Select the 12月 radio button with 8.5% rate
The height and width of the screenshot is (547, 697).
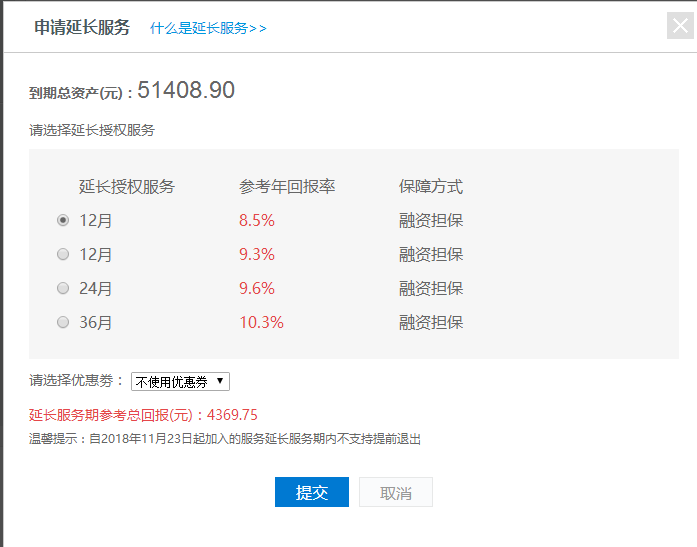(x=63, y=220)
